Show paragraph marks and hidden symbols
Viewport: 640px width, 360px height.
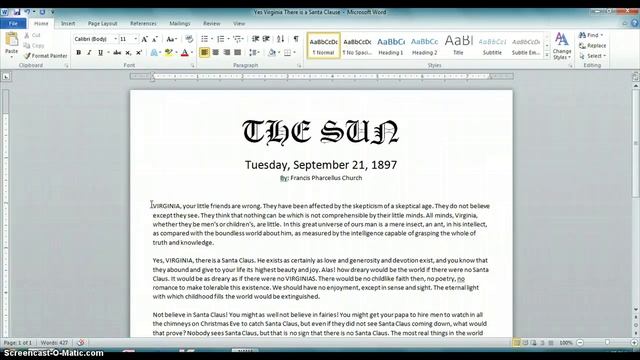pyautogui.click(x=296, y=39)
